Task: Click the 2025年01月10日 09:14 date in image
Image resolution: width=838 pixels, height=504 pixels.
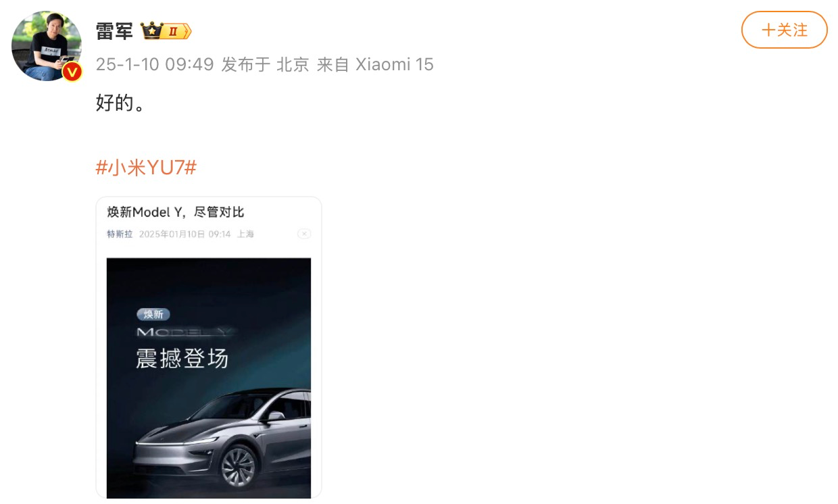Action: click(x=184, y=234)
